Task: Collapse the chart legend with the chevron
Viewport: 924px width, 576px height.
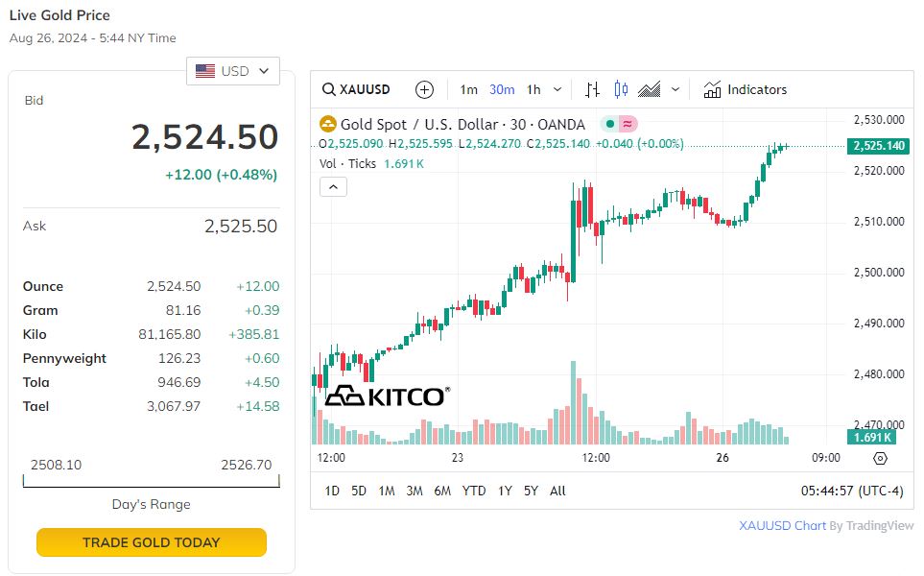Action: 333,186
